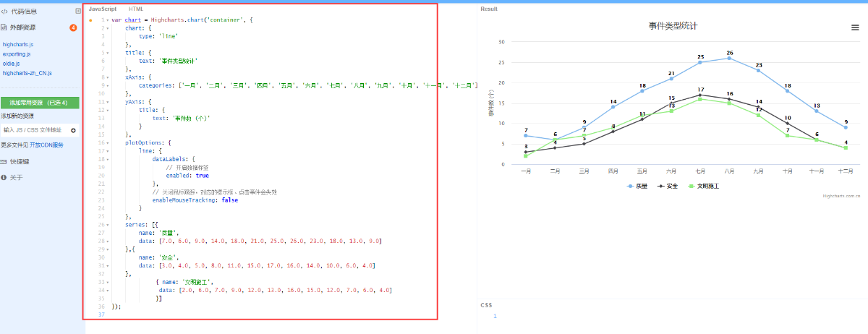
Task: Toggle 文明施工 series in chart legend
Action: pyautogui.click(x=703, y=186)
